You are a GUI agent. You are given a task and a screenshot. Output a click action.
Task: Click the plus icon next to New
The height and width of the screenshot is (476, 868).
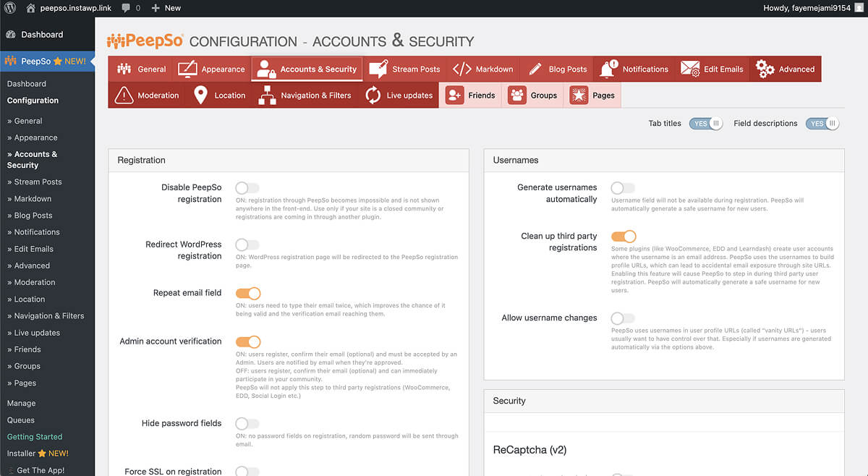pos(156,8)
